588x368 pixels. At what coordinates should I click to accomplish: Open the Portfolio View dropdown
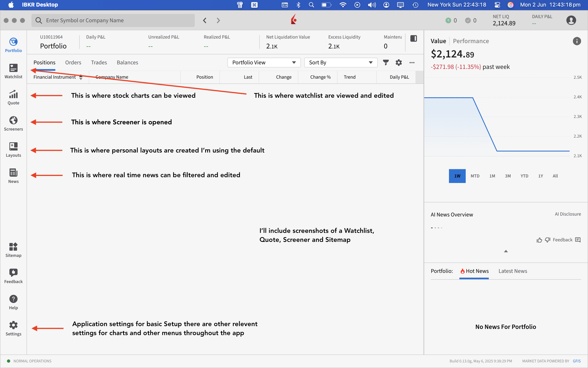(264, 63)
